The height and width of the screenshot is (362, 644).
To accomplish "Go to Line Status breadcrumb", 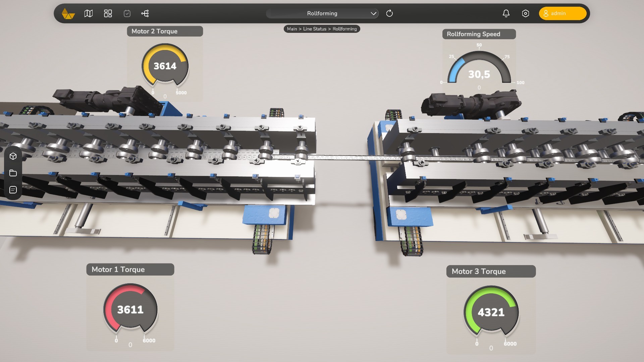I will [315, 29].
